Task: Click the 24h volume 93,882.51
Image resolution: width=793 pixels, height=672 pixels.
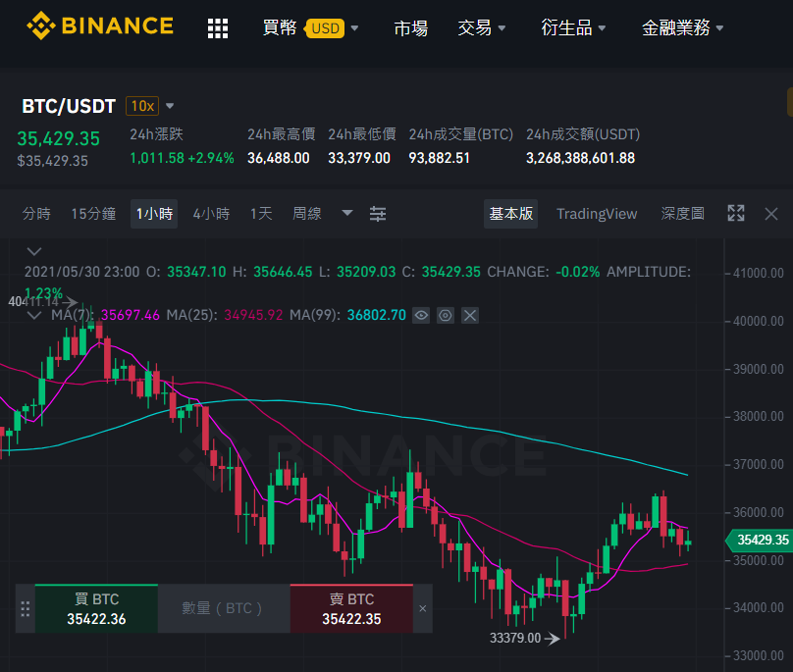Action: [439, 158]
